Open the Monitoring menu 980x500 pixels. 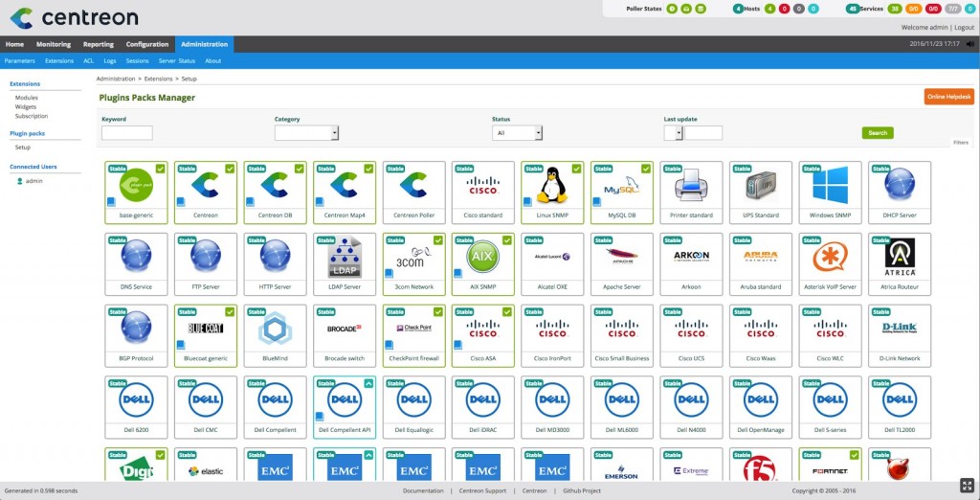pyautogui.click(x=54, y=44)
